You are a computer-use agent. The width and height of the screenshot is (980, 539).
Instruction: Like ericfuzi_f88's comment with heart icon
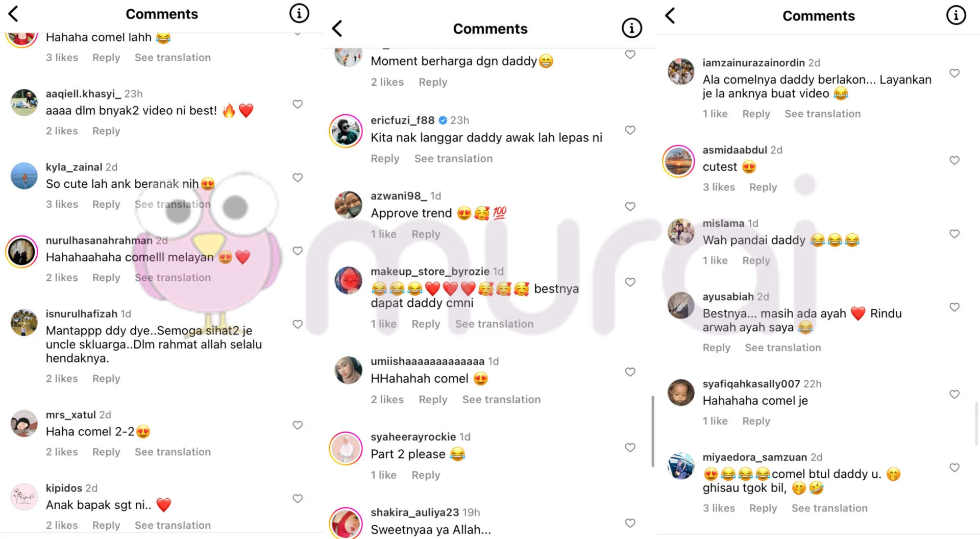pos(630,130)
